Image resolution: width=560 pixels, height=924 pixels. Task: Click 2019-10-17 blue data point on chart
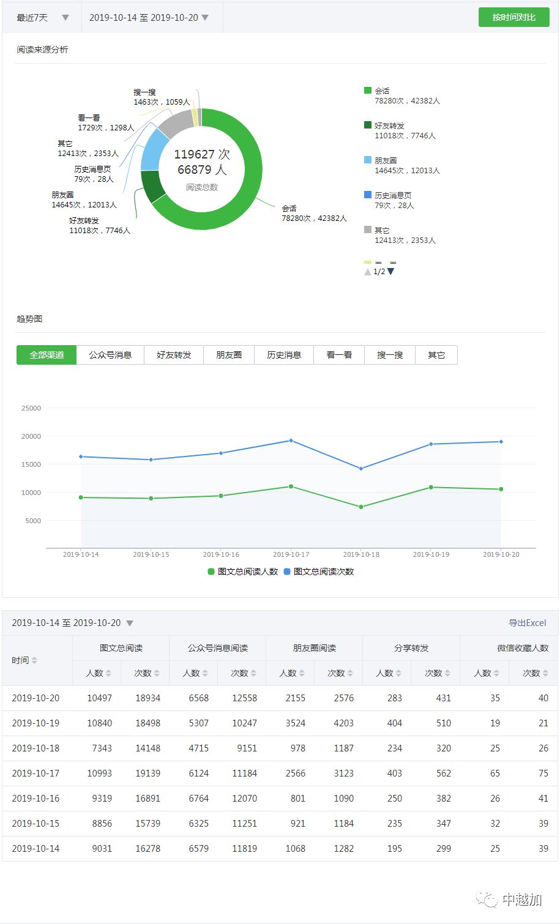(291, 441)
